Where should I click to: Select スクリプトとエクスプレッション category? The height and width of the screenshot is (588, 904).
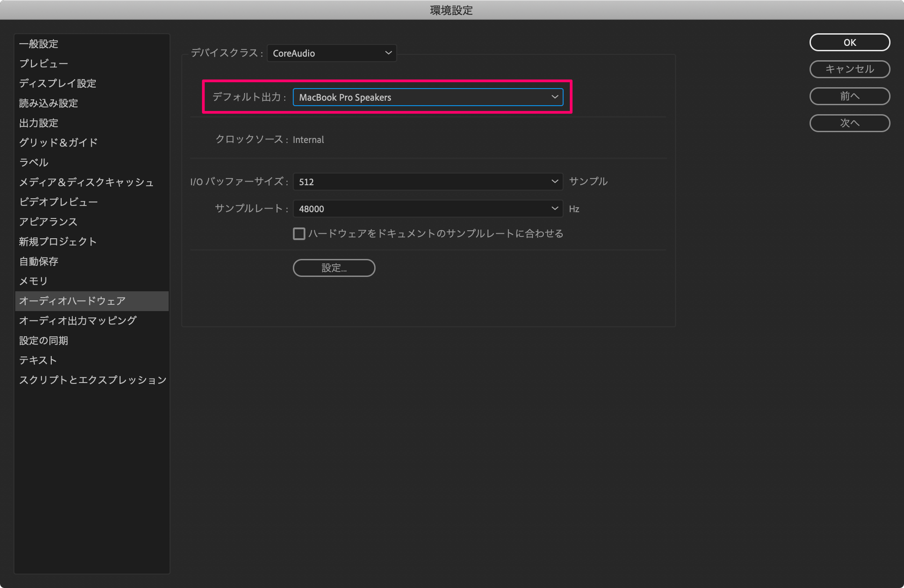click(92, 380)
